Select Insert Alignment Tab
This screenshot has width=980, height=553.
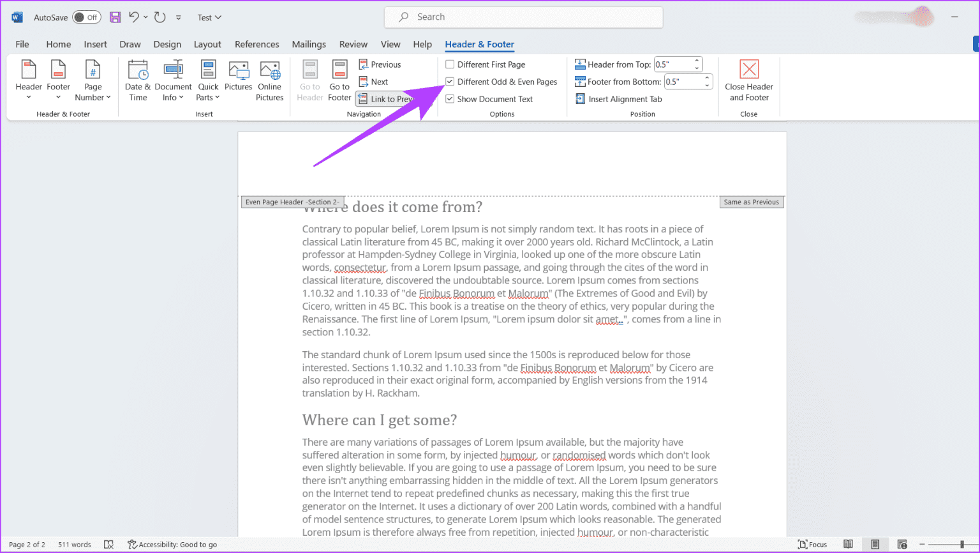tap(618, 98)
